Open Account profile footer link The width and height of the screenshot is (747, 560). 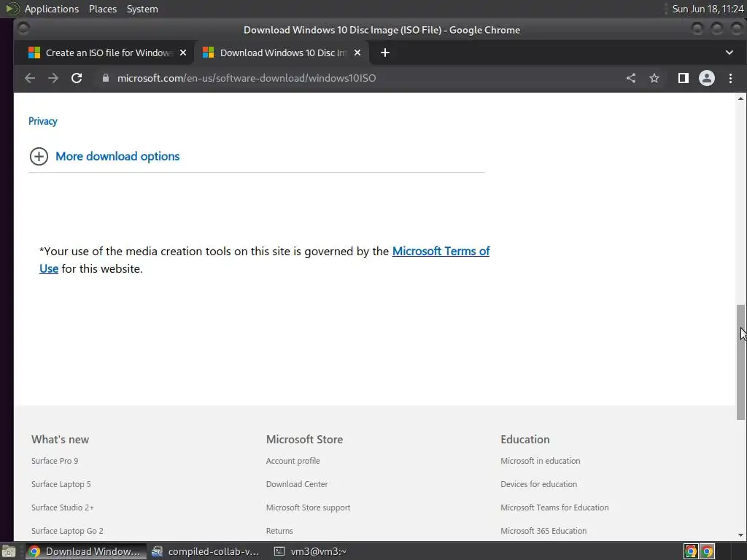pos(293,461)
